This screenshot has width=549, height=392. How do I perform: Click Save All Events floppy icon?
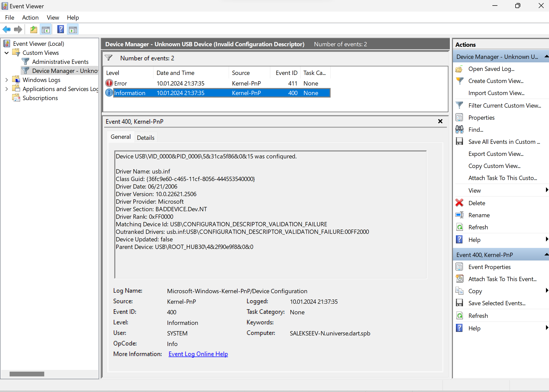click(x=459, y=142)
